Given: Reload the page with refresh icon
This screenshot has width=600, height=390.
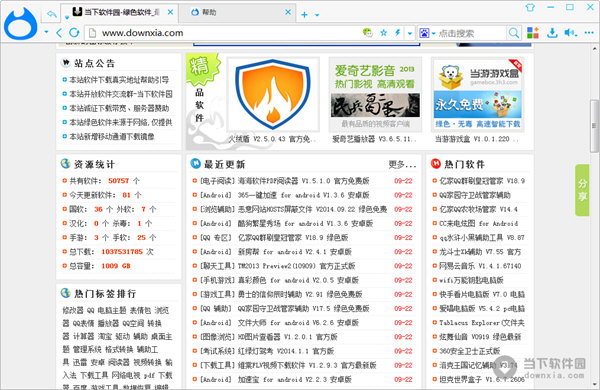Looking at the screenshot, I should click(x=74, y=33).
